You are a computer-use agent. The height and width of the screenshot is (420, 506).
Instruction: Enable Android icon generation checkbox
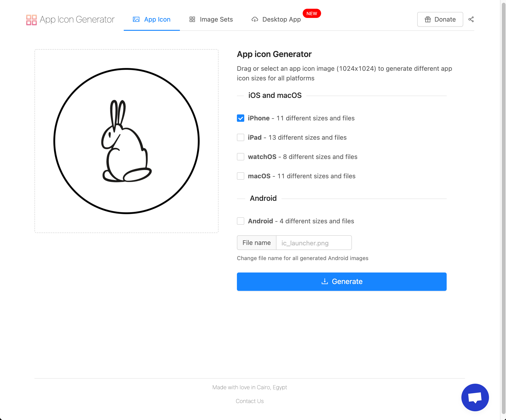[x=241, y=221]
